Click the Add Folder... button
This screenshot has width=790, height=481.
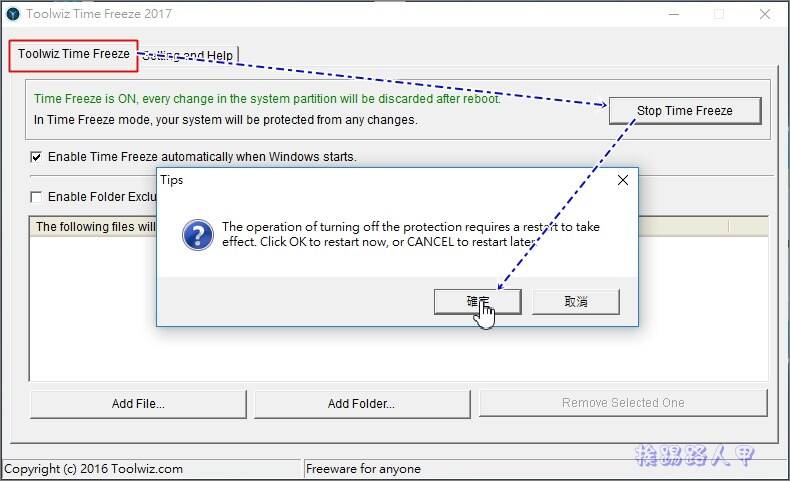[x=362, y=404]
